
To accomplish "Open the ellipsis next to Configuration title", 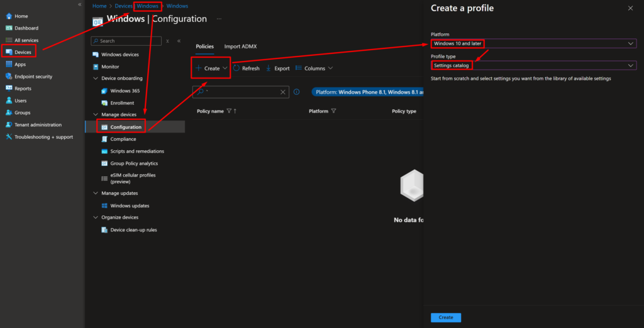I will pyautogui.click(x=219, y=19).
